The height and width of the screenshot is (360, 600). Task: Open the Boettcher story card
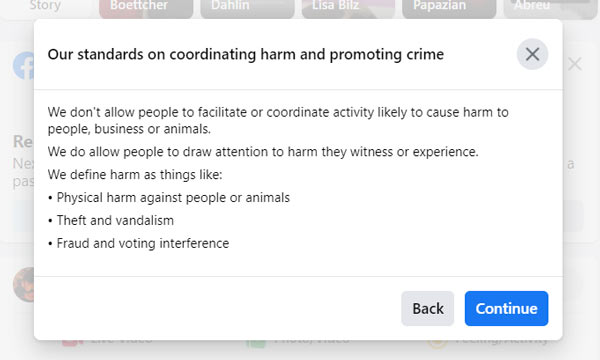146,8
